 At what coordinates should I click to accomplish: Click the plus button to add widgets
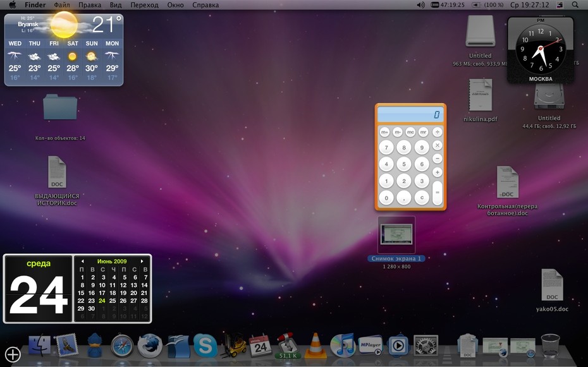click(13, 354)
